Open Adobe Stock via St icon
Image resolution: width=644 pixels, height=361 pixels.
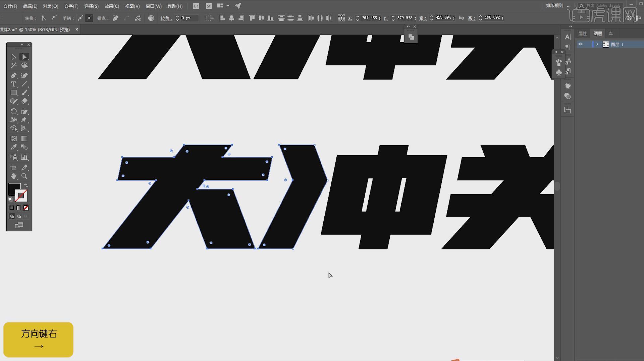tap(209, 6)
